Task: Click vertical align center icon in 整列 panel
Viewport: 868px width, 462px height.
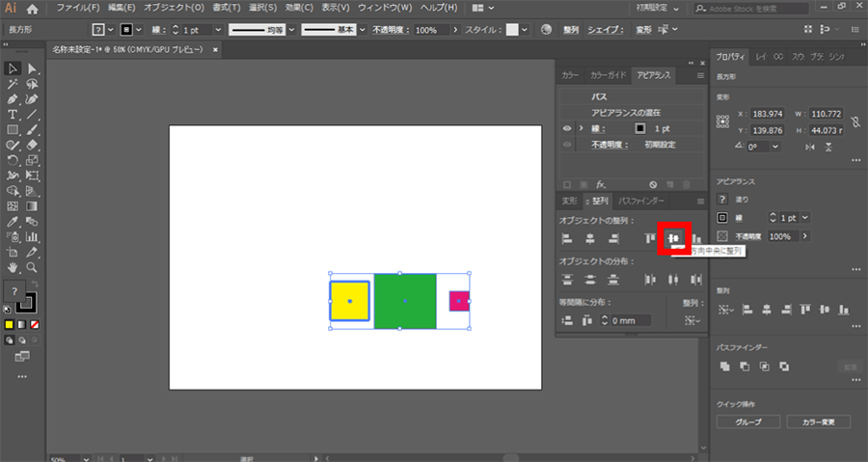Action: click(674, 238)
